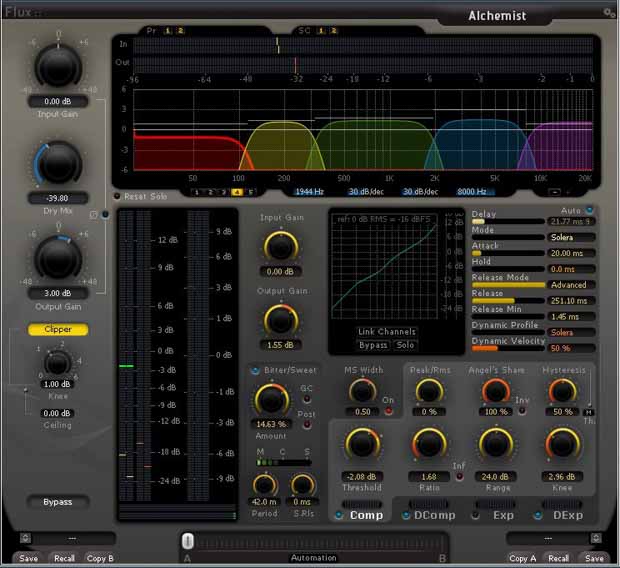
Task: Open the Dynamic Profile Solera selector
Action: [569, 332]
